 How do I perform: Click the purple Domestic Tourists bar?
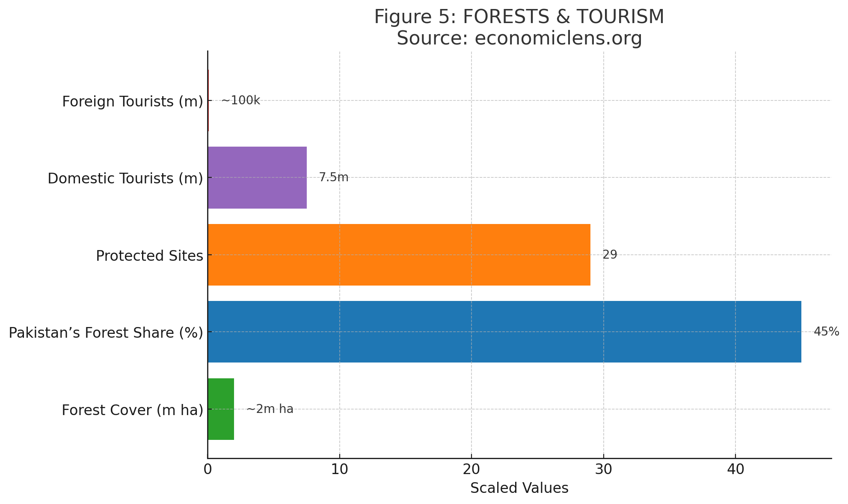(x=257, y=177)
